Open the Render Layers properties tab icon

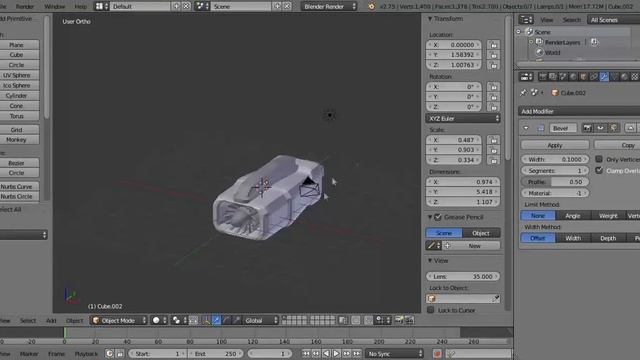(553, 77)
